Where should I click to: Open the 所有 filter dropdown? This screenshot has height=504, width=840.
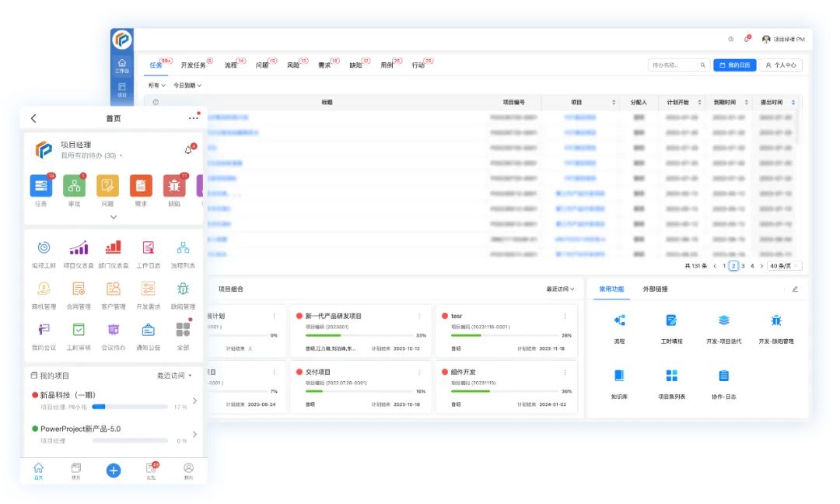click(x=157, y=86)
